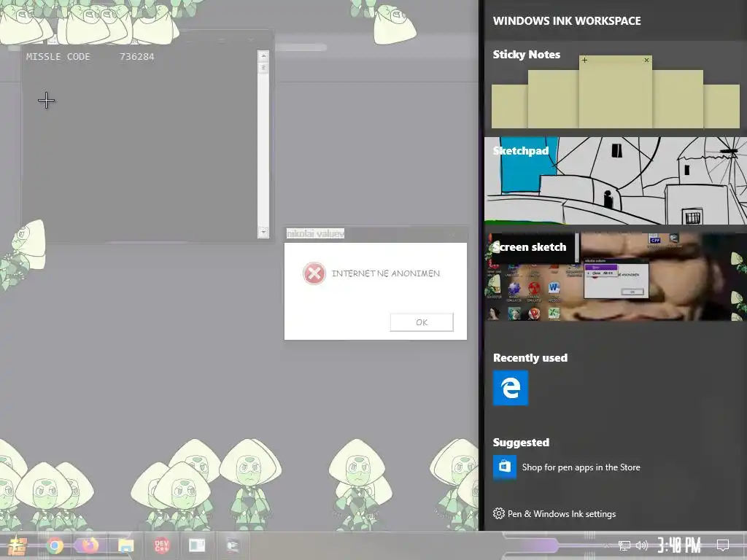The height and width of the screenshot is (560, 747).
Task: Launch Microsoft Edge from Recently used
Action: pyautogui.click(x=510, y=388)
